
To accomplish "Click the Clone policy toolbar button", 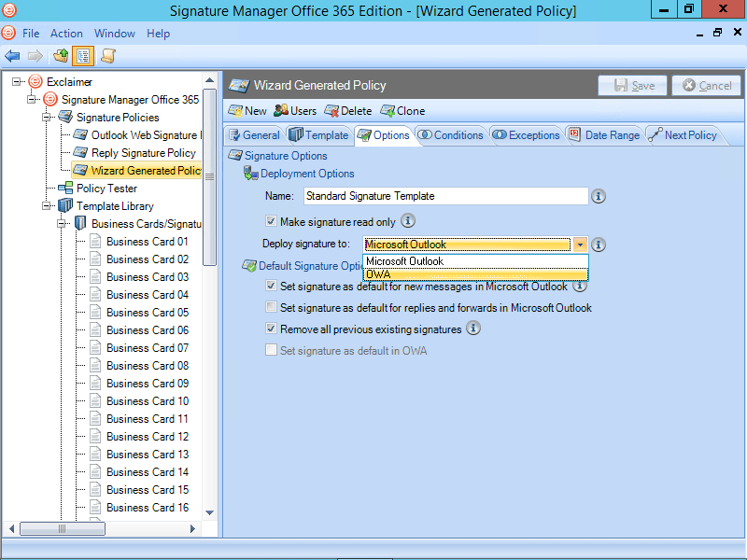I will click(x=402, y=111).
